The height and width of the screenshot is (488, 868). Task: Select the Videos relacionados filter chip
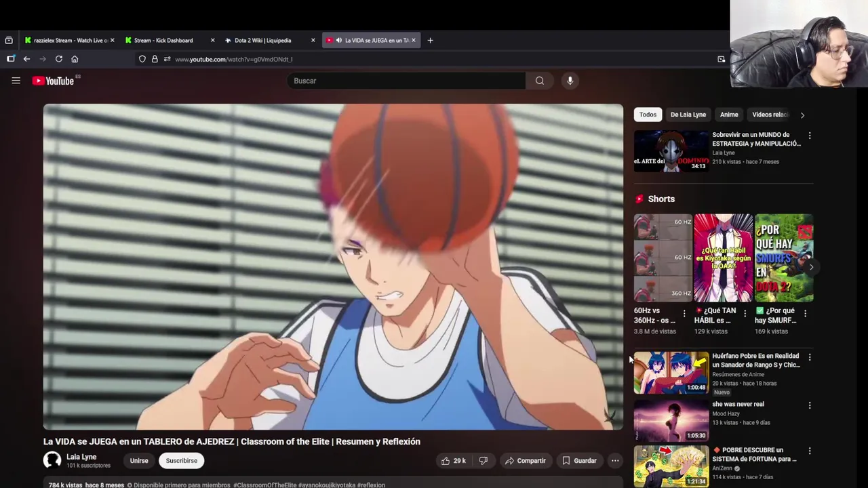click(770, 115)
